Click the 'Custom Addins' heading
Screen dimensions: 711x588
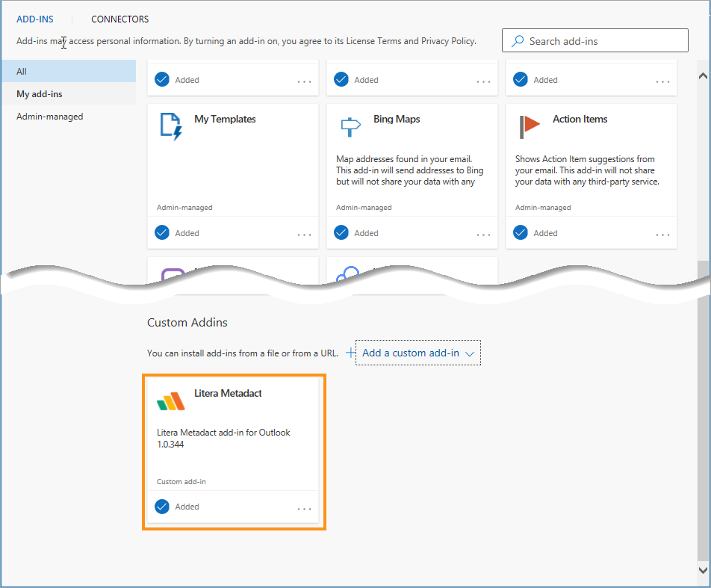(187, 322)
